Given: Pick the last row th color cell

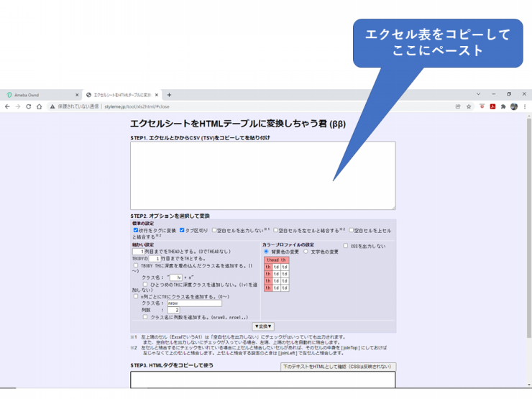Looking at the screenshot, I should pos(268,288).
